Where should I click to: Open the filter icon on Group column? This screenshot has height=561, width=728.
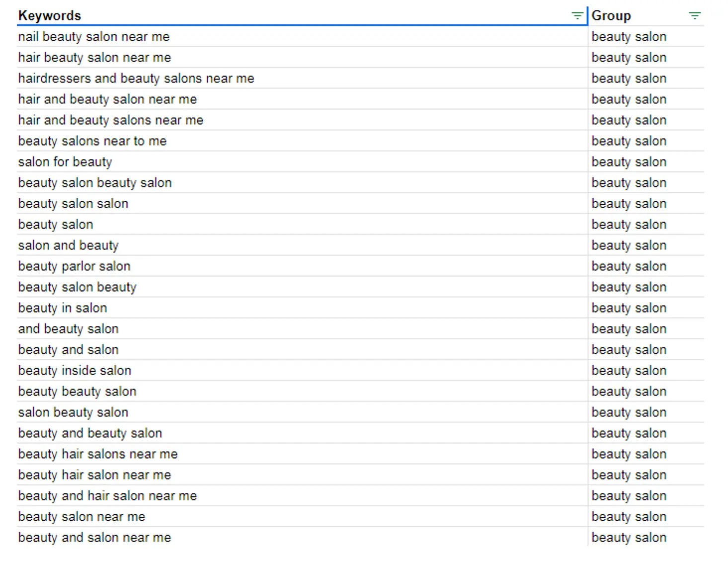point(694,15)
